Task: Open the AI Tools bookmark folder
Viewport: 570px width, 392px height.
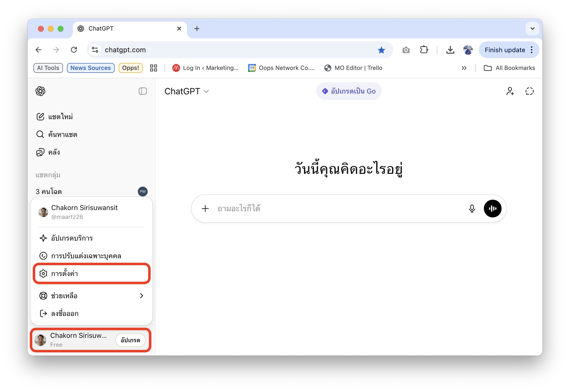Action: tap(48, 68)
